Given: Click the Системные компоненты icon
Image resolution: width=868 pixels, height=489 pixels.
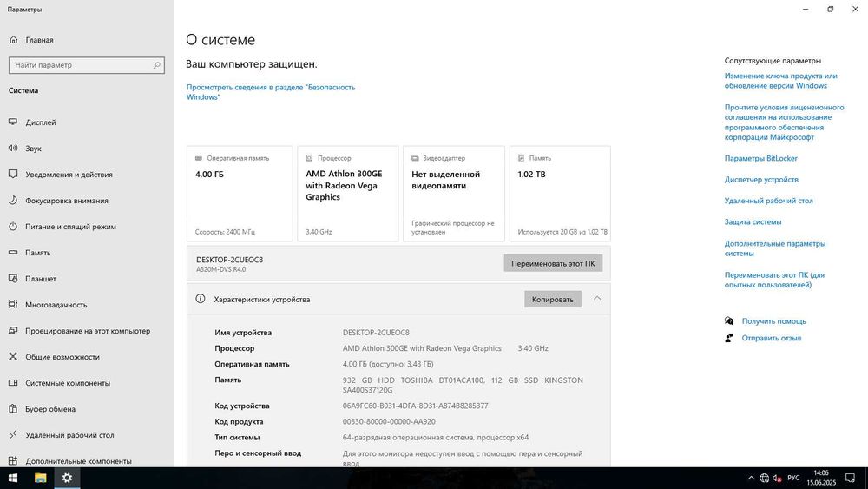Looking at the screenshot, I should click(x=13, y=382).
